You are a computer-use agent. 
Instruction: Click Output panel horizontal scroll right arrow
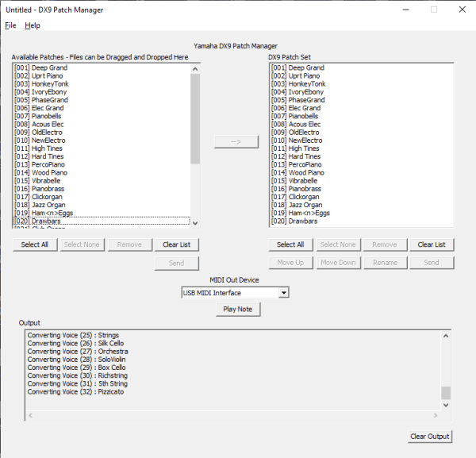coord(435,415)
